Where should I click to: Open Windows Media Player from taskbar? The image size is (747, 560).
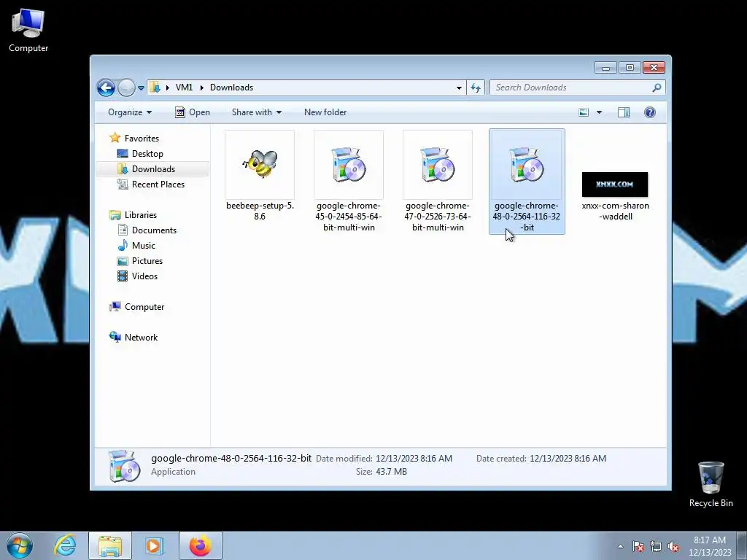click(155, 545)
